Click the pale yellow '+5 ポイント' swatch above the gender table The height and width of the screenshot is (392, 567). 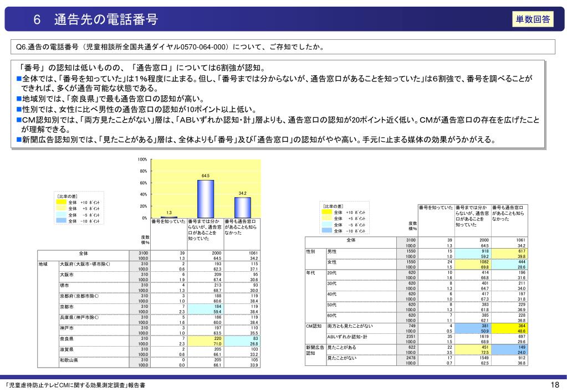pyautogui.click(x=327, y=218)
